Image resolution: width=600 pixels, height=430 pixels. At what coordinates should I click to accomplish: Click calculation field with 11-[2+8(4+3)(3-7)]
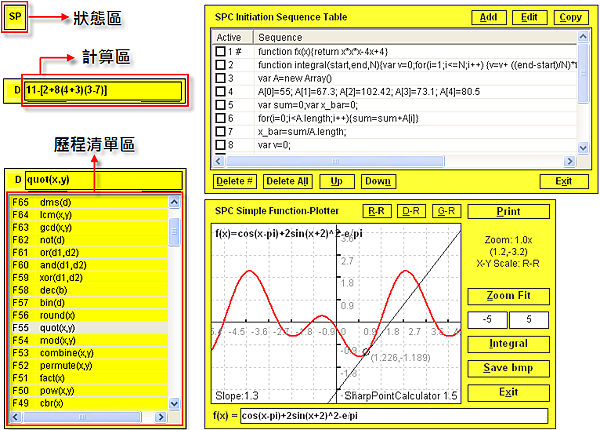click(x=103, y=91)
